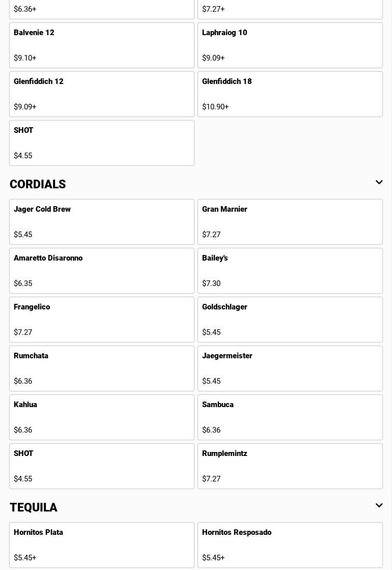
Task: Select the Rumchata cordial
Action: click(x=102, y=368)
